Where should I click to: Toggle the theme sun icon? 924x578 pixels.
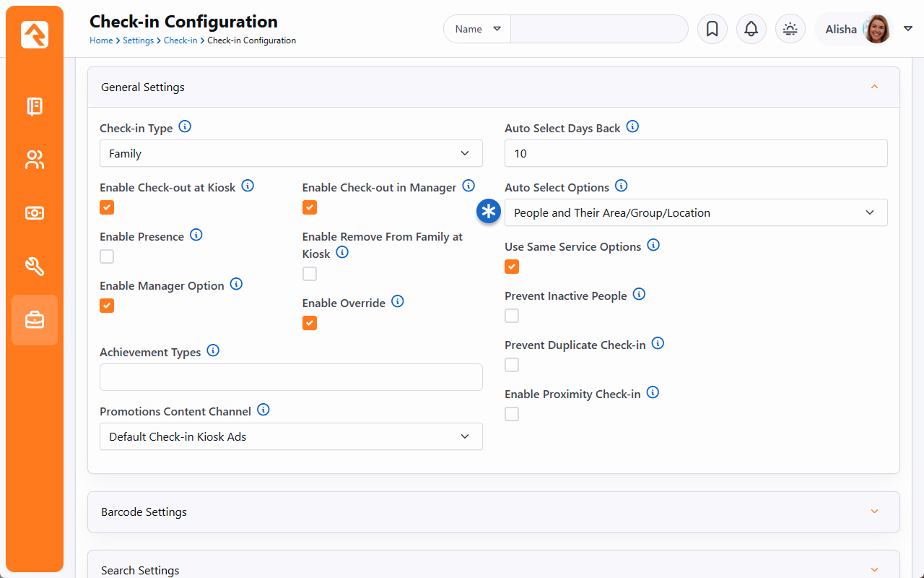pyautogui.click(x=790, y=29)
